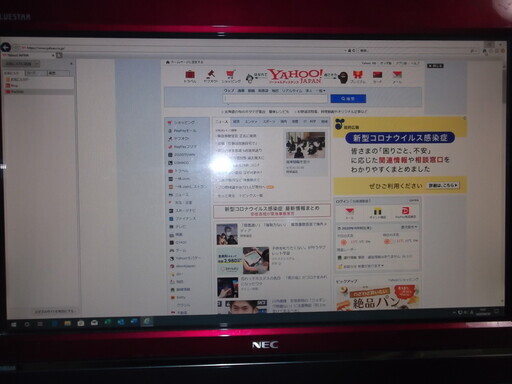Click the Internet Explorer taskbar icon

[x=147, y=322]
